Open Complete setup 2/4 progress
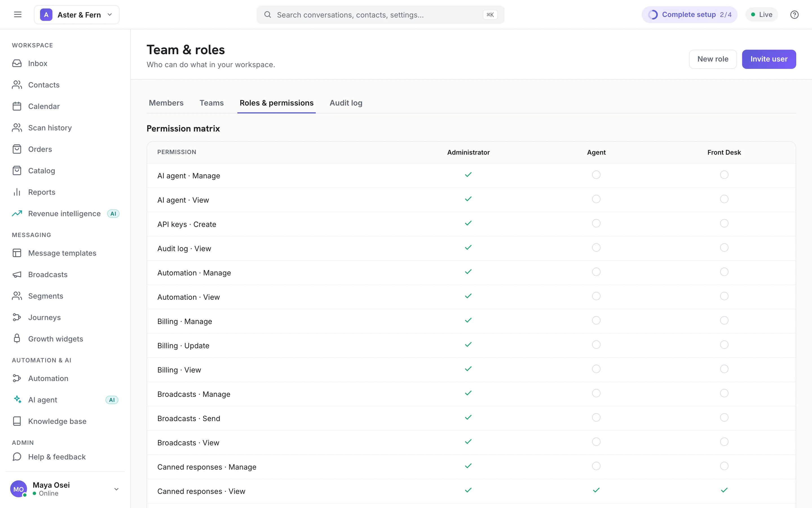812x508 pixels. (690, 14)
